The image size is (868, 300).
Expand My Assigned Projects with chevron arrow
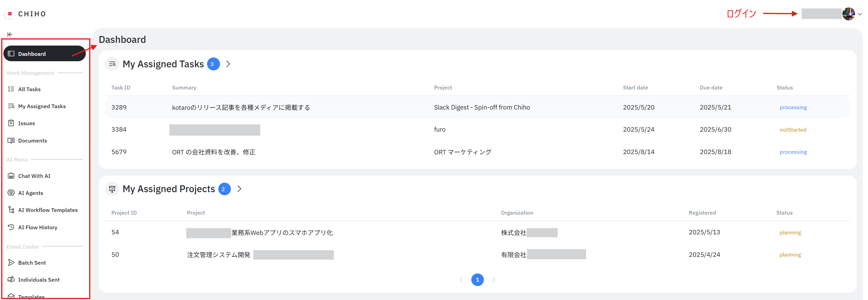pyautogui.click(x=239, y=189)
